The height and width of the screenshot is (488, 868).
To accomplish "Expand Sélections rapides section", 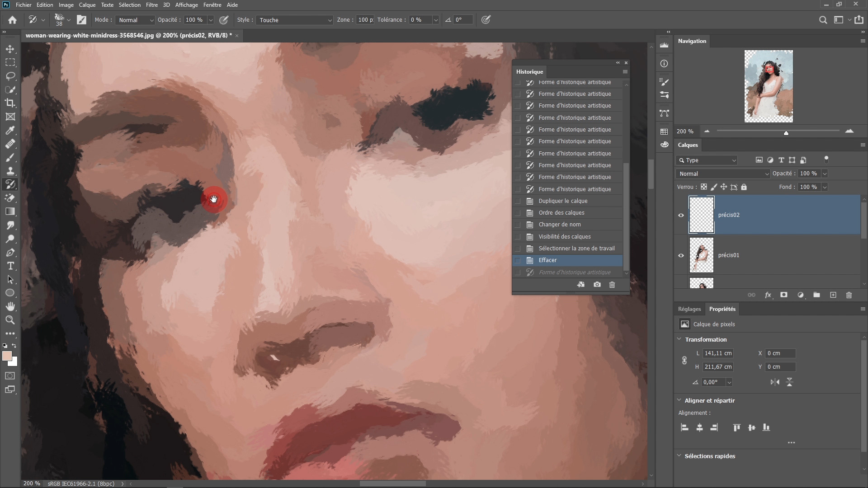I will click(x=679, y=455).
